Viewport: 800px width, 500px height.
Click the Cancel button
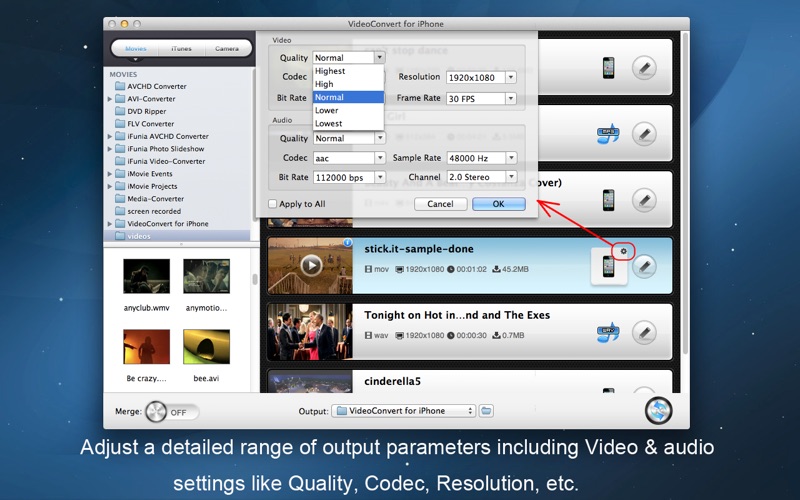[440, 204]
